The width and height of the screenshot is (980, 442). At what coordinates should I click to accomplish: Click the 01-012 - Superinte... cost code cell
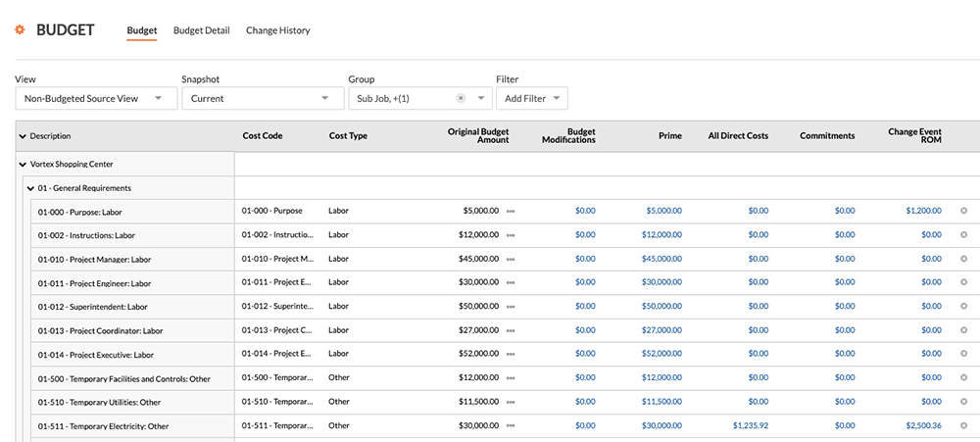tap(277, 306)
